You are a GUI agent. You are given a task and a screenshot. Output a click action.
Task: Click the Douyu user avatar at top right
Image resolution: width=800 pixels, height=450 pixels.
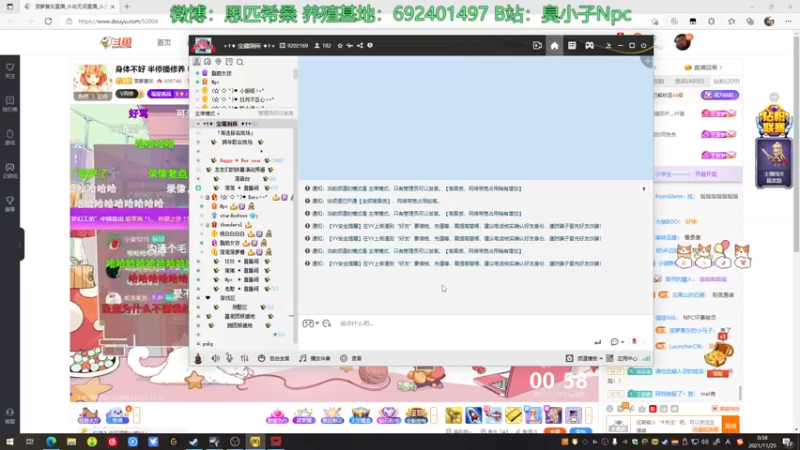(683, 42)
